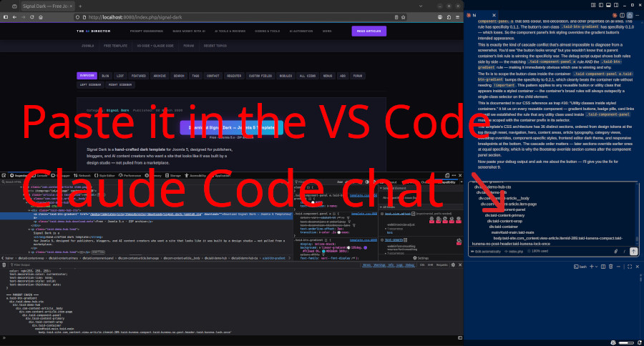Open browser hamburger application menu
644x346 pixels.
coord(457,17)
